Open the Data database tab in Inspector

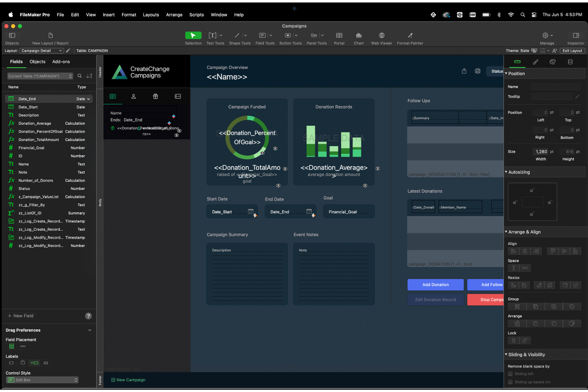(x=570, y=62)
